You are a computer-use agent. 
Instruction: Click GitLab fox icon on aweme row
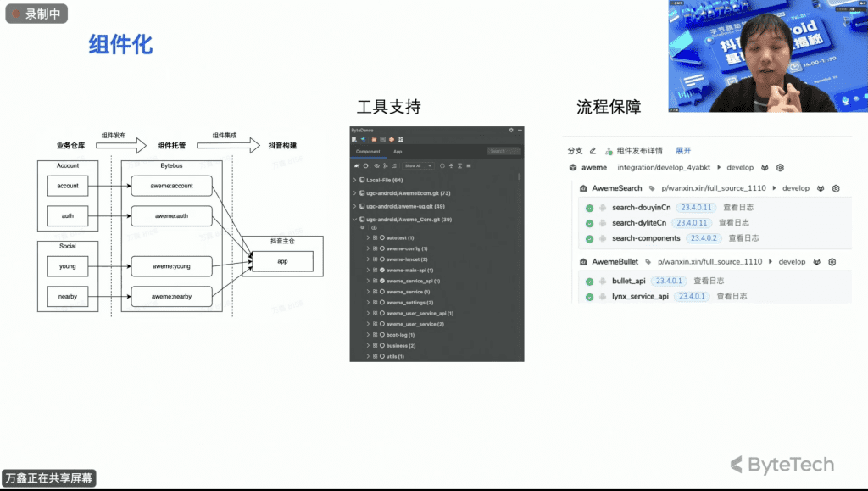click(765, 168)
